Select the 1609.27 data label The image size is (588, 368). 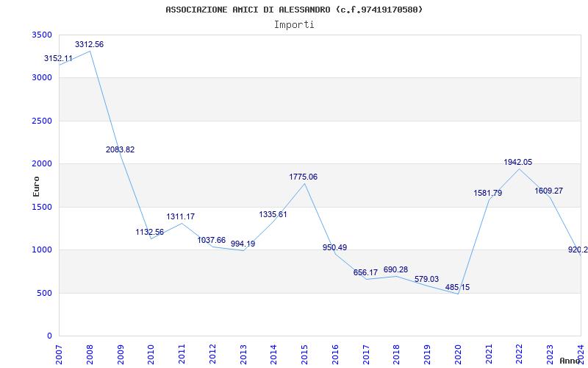[548, 191]
